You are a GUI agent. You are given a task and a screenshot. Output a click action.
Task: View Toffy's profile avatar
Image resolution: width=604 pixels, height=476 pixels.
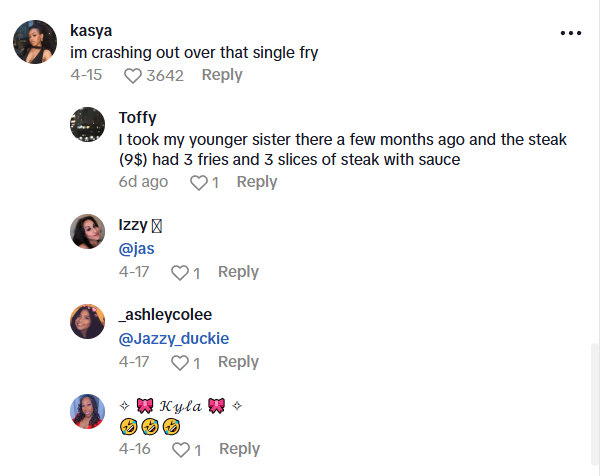pos(88,124)
